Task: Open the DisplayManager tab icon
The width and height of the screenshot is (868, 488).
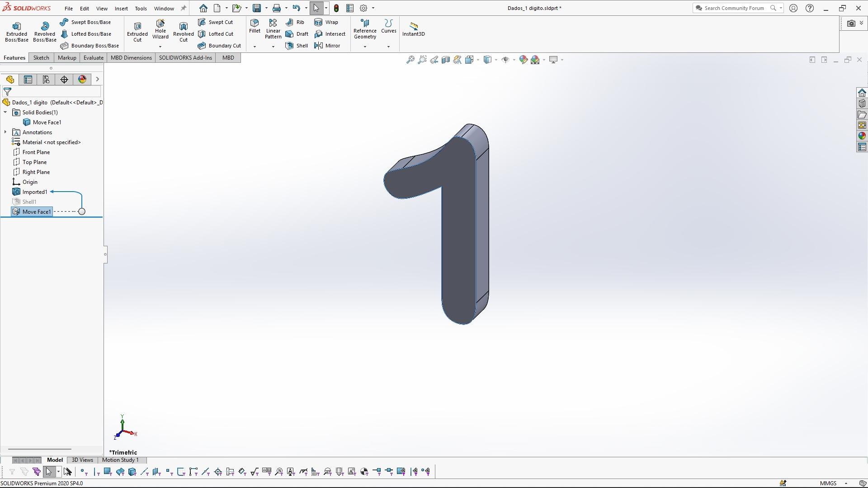Action: 82,80
